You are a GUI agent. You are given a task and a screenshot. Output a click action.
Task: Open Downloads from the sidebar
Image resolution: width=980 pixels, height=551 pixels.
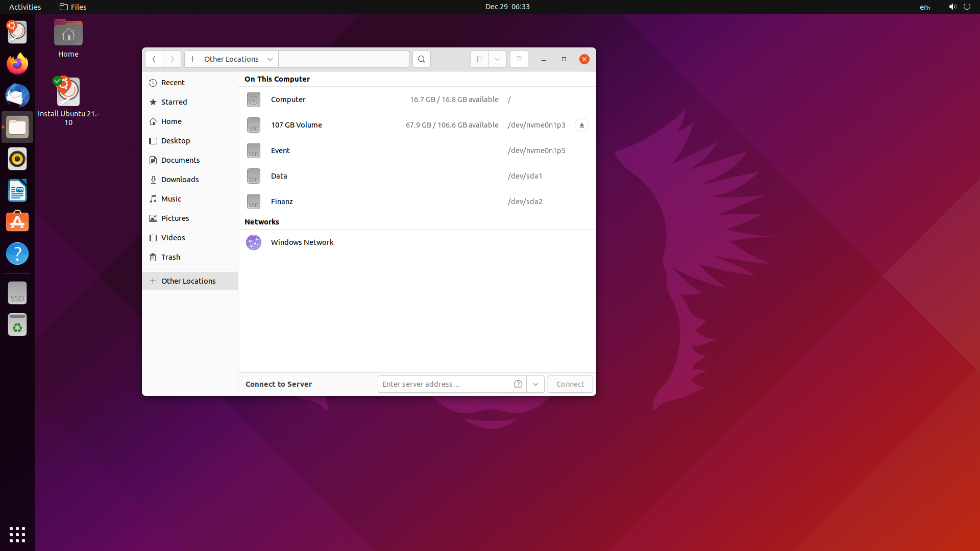coord(180,180)
